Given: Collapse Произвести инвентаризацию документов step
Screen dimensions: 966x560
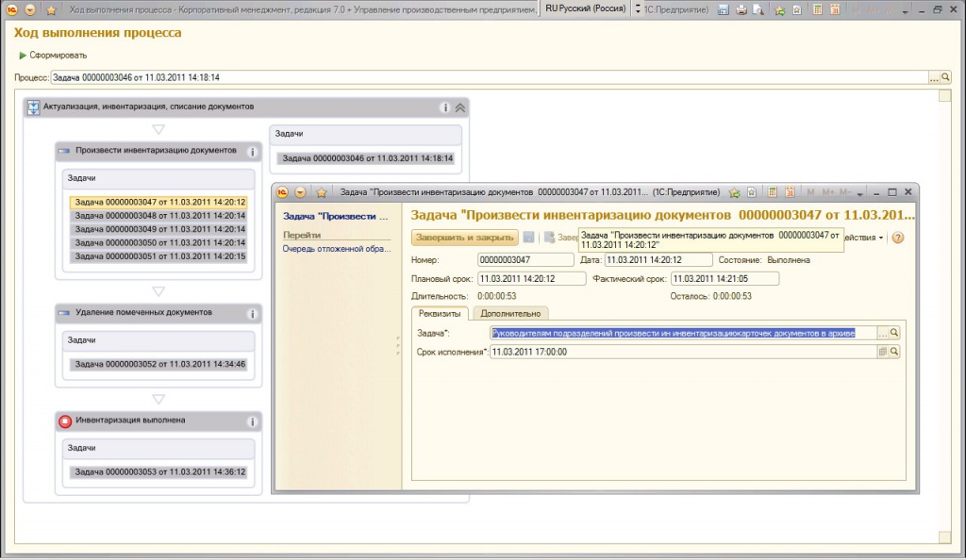Looking at the screenshot, I should (64, 151).
